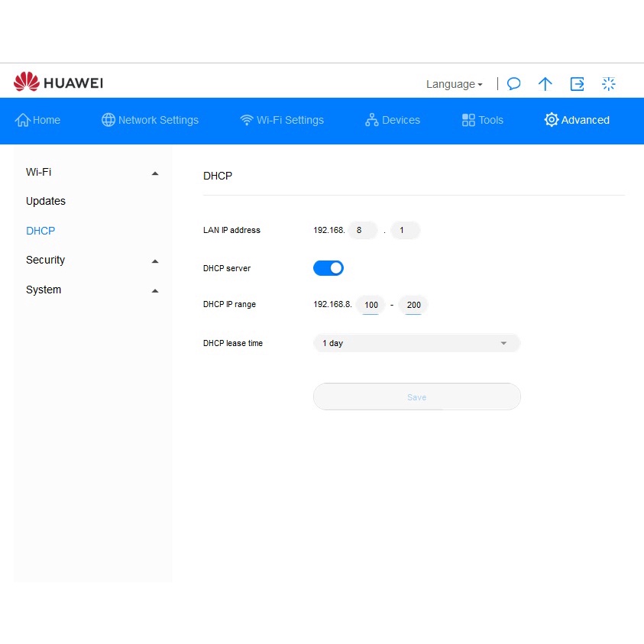Open the Updates sidebar page

tap(46, 202)
